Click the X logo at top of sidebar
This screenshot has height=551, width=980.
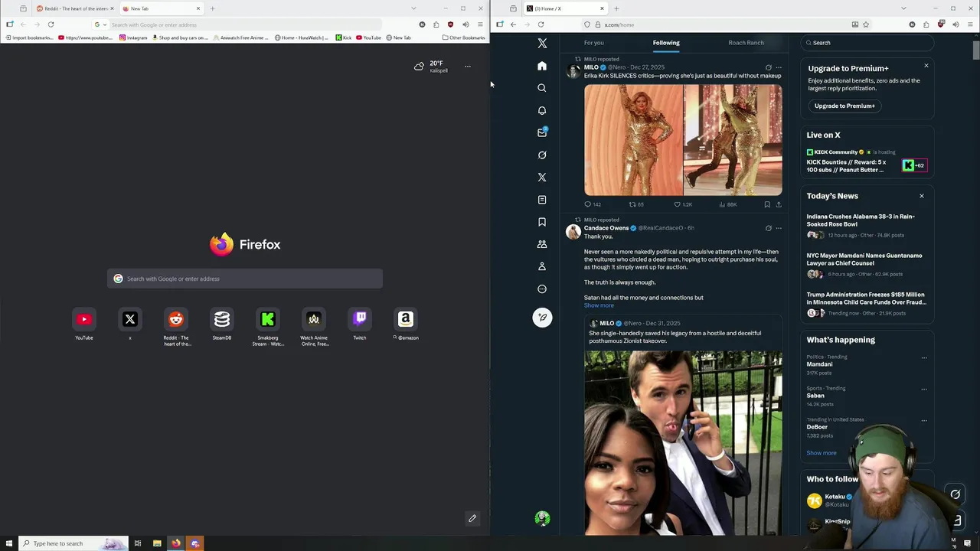(x=542, y=44)
